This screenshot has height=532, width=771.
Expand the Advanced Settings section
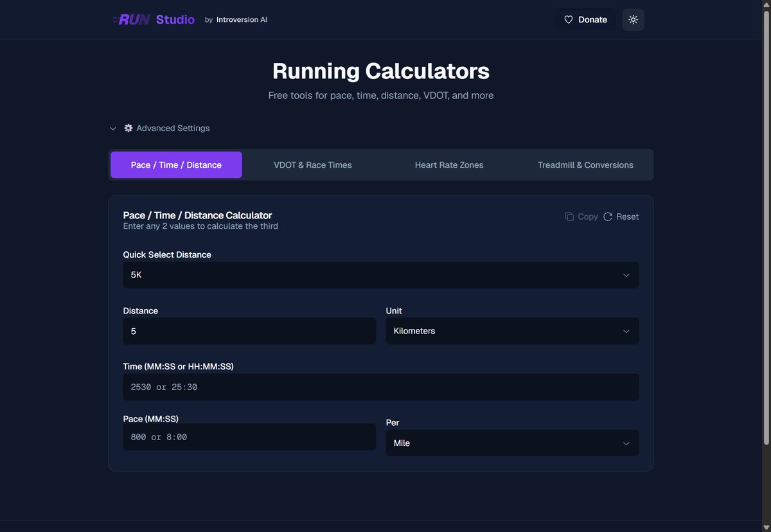point(112,128)
